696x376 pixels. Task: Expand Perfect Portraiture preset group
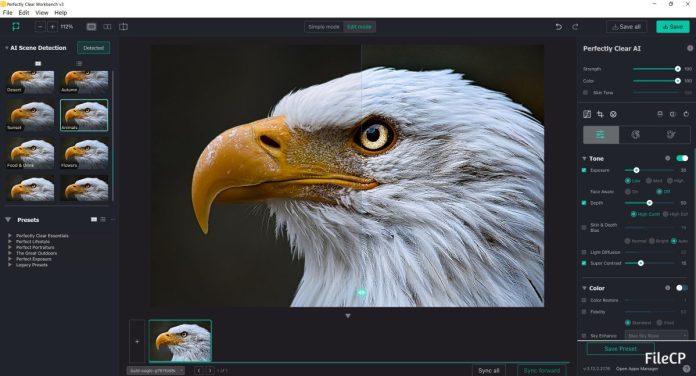point(10,247)
